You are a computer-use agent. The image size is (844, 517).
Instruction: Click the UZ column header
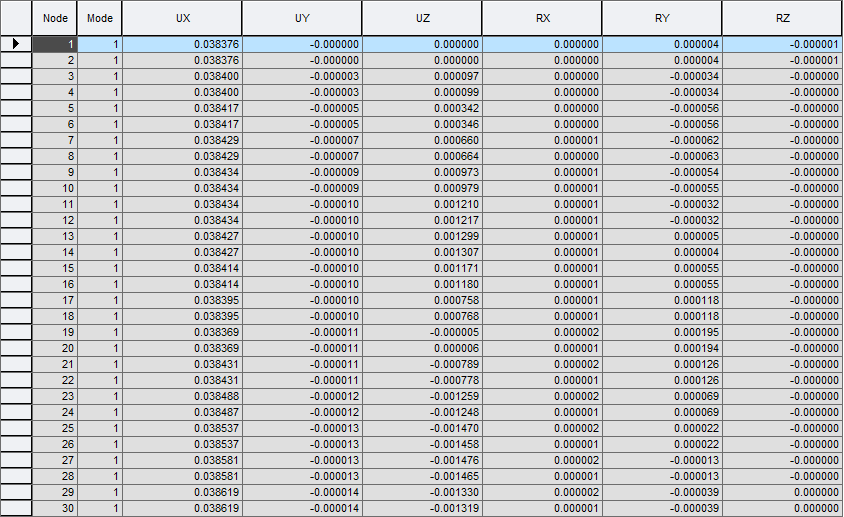(x=423, y=18)
